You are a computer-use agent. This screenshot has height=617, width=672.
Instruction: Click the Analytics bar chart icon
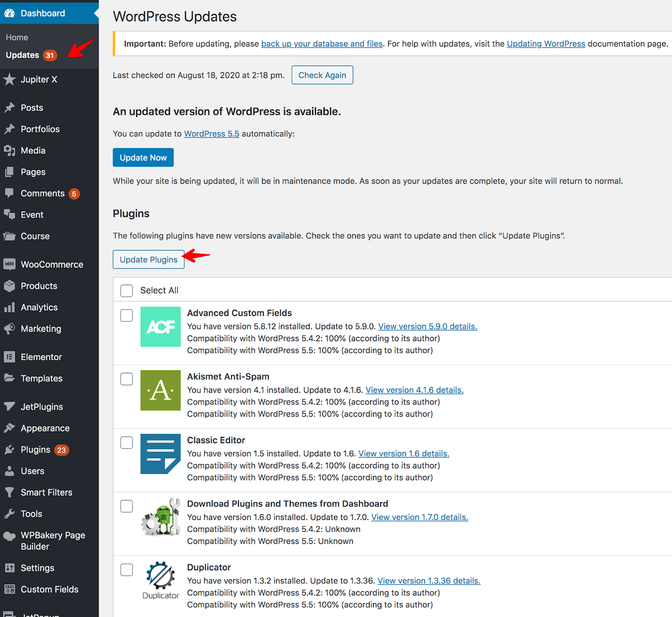click(10, 307)
